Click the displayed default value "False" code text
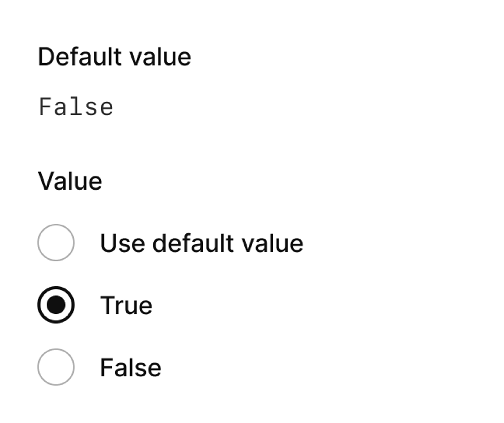Image resolution: width=504 pixels, height=423 pixels. tap(76, 107)
